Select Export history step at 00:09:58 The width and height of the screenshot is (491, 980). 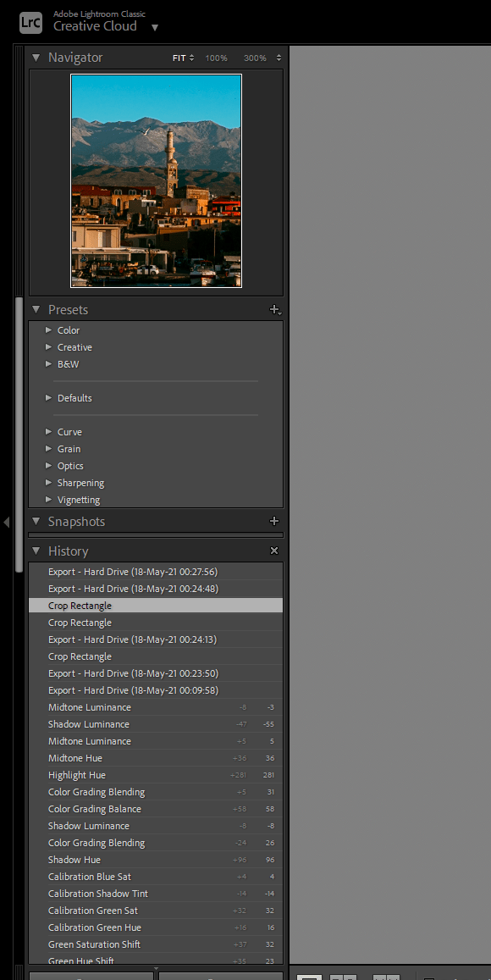[156, 690]
